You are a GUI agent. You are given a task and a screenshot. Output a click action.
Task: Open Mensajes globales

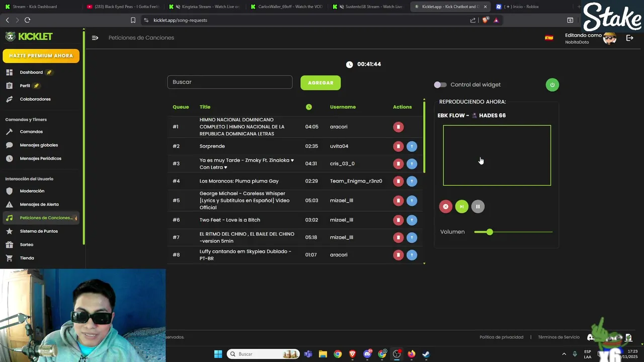(x=39, y=145)
